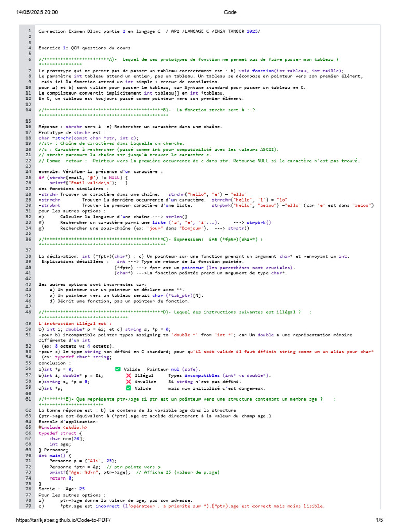The image size is (399, 532).
Task: Click the "conclusion :" line
Action: click(55, 363)
